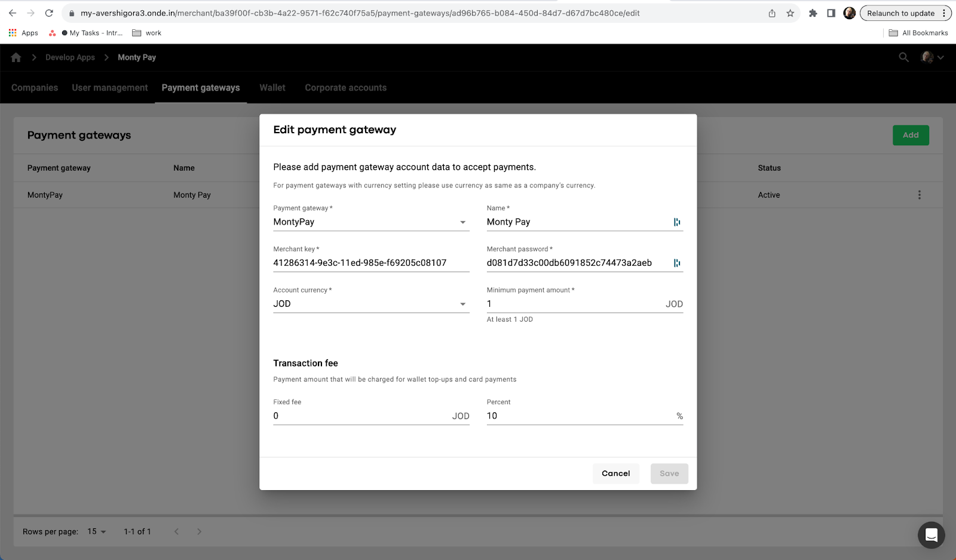Reload the page with the refresh icon
This screenshot has width=956, height=560.
[x=49, y=13]
